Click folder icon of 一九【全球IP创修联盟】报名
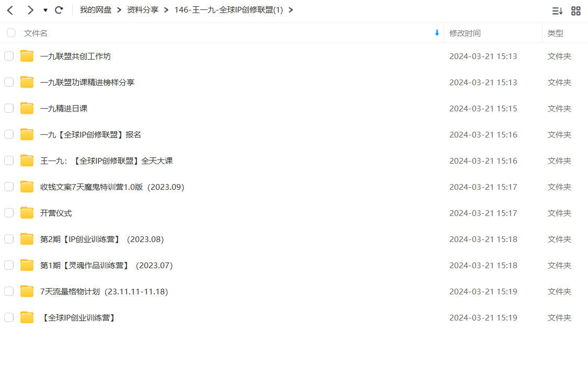The image size is (588, 366). click(x=27, y=134)
